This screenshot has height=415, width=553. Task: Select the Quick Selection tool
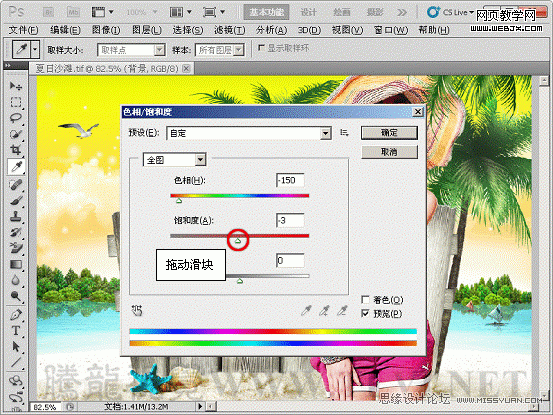[x=16, y=134]
